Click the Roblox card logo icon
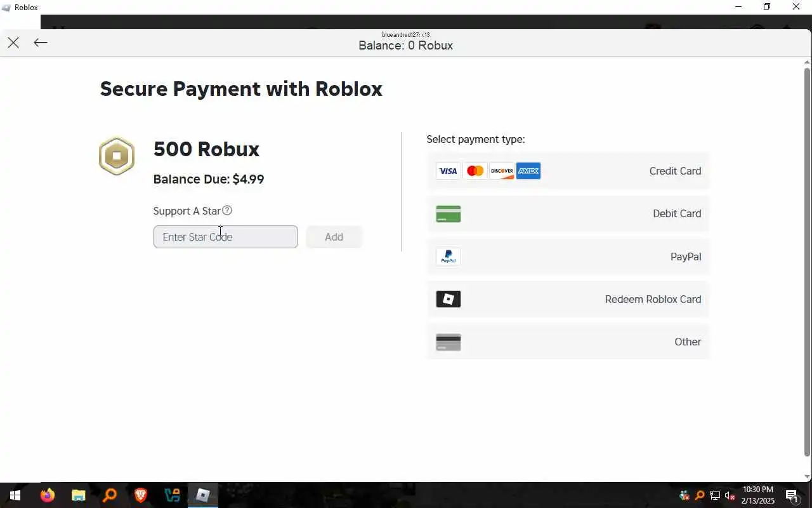This screenshot has height=508, width=812. tap(449, 299)
